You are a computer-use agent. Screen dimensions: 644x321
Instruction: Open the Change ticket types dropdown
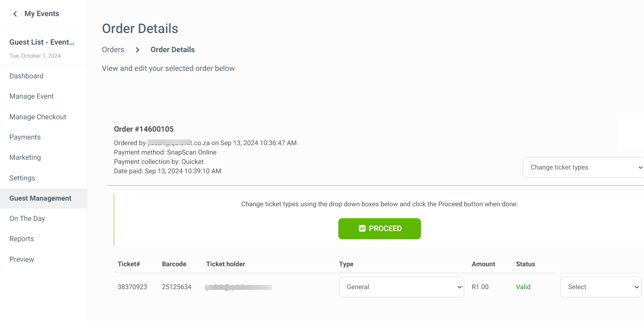(583, 167)
